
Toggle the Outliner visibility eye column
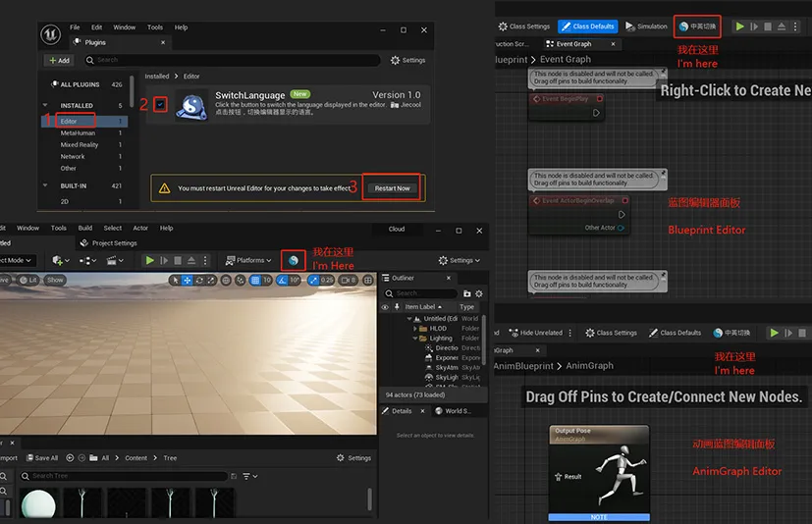coord(385,307)
